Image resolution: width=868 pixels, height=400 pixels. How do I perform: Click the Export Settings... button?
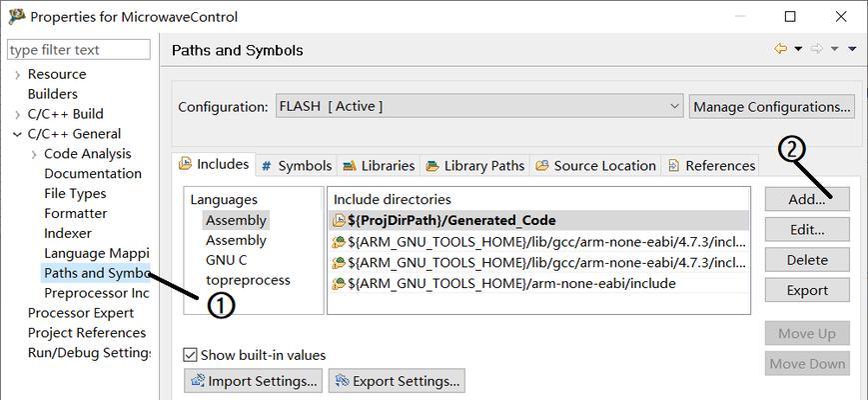pos(397,381)
